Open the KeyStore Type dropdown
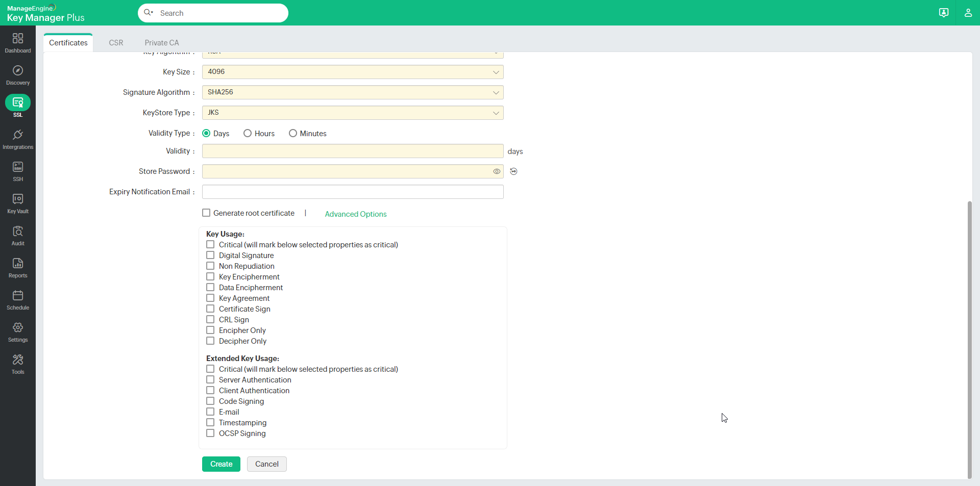 (x=353, y=113)
